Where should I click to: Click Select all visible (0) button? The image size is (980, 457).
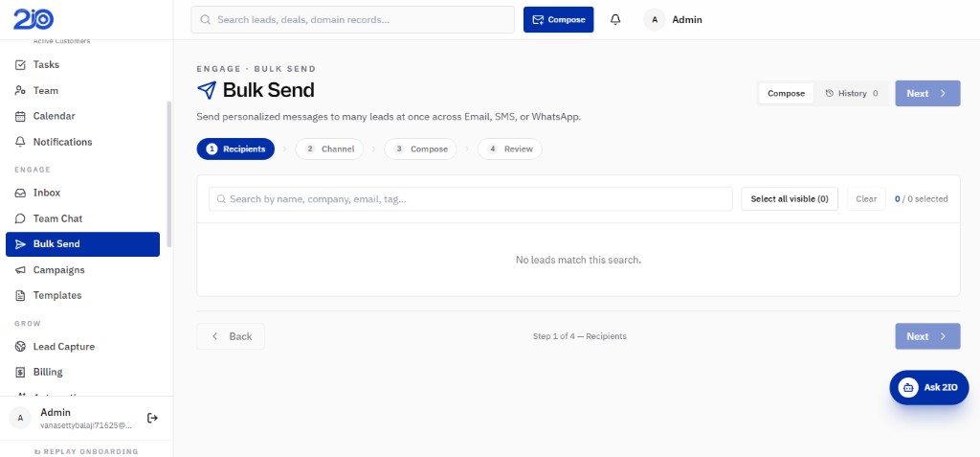click(790, 199)
